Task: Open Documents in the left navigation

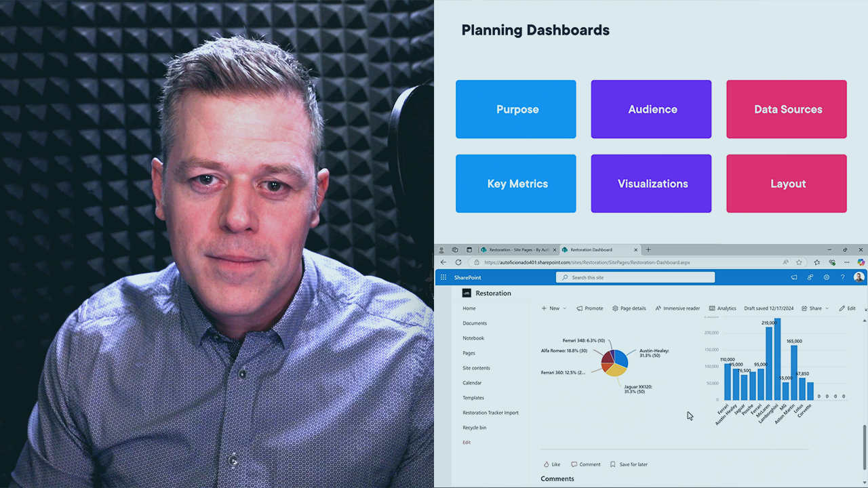Action: pos(475,323)
